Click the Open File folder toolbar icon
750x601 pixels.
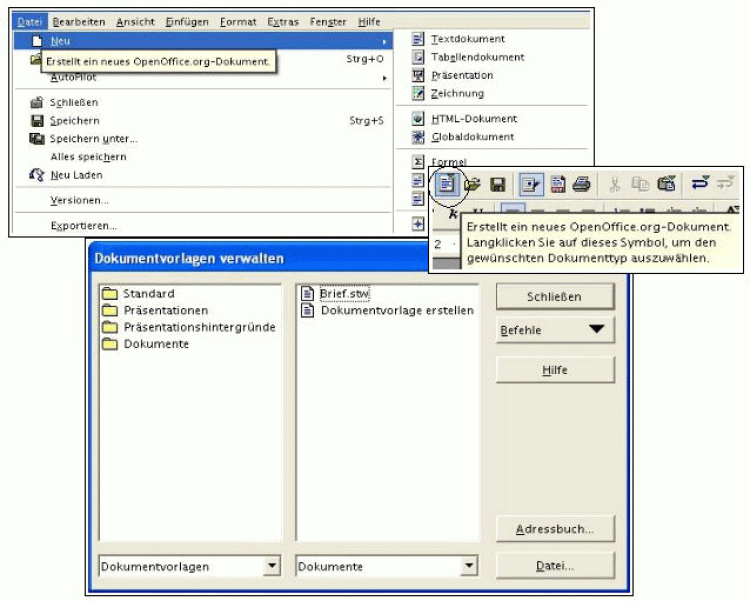[x=472, y=184]
